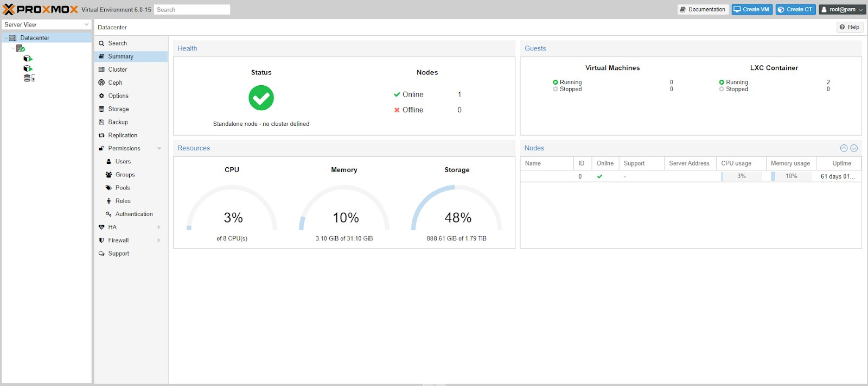Open Options via the gear icon
868x386 pixels.
[101, 96]
